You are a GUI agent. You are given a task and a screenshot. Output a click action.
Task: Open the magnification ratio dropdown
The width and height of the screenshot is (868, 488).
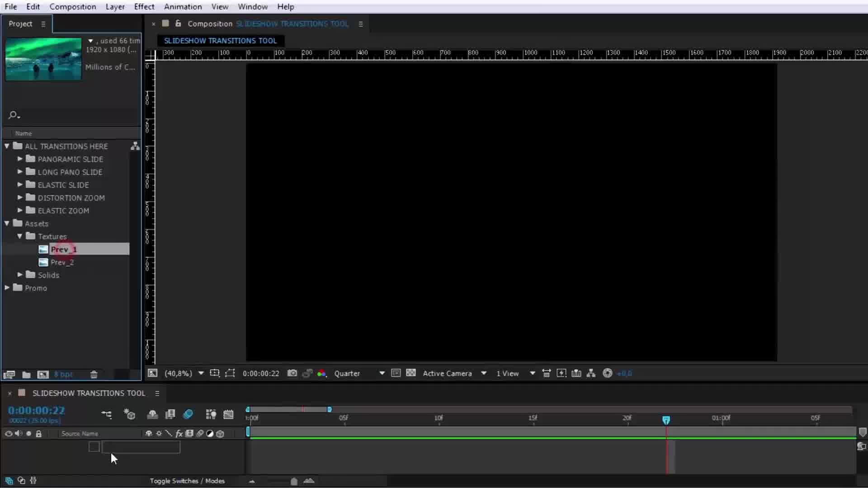click(184, 374)
